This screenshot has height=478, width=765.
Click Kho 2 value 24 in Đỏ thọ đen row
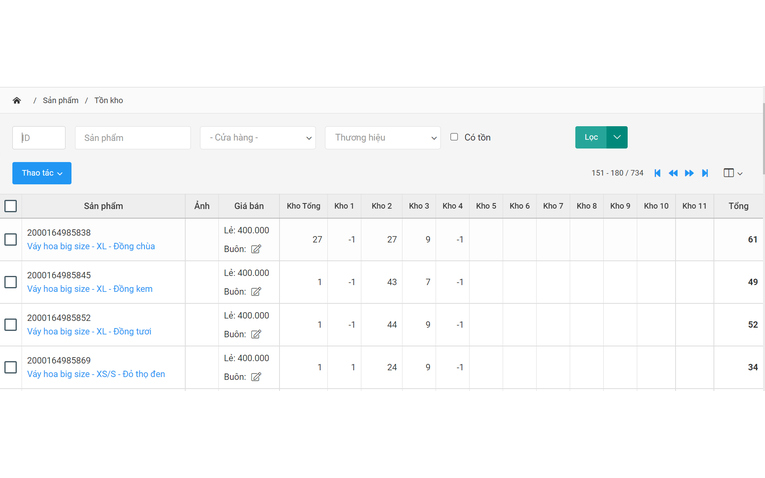point(392,367)
